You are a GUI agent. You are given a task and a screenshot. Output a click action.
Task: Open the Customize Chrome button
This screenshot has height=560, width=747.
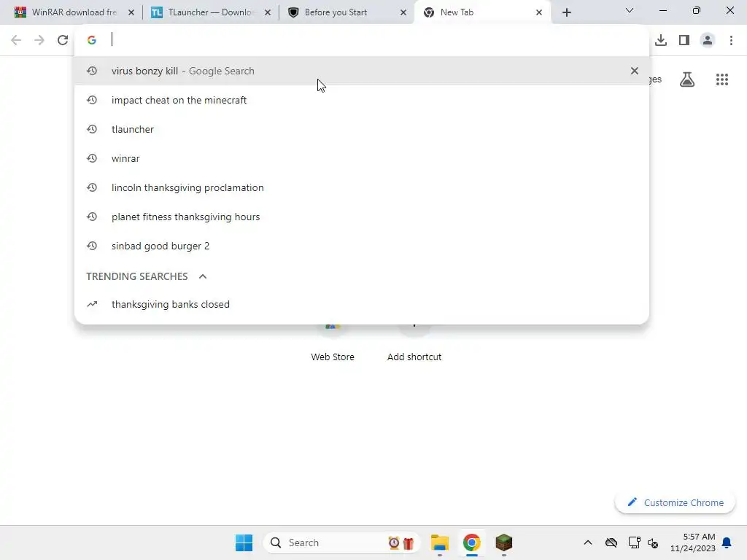[x=675, y=502]
